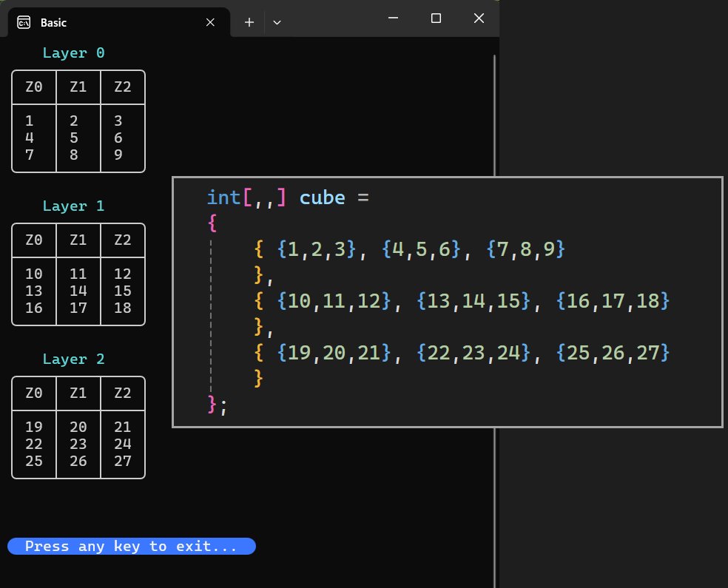Open a new terminal tab with plus
The image size is (728, 588).
[x=249, y=22]
